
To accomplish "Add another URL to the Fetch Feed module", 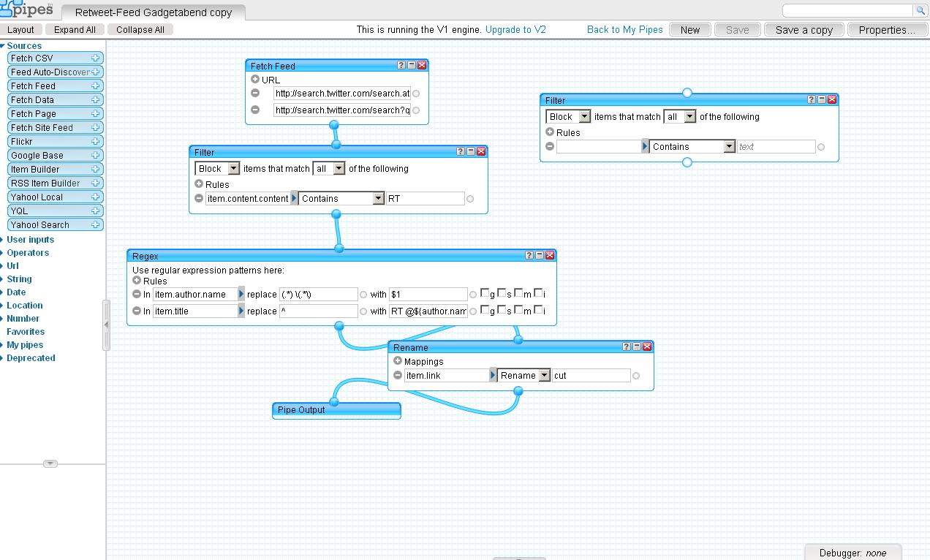I will [255, 79].
